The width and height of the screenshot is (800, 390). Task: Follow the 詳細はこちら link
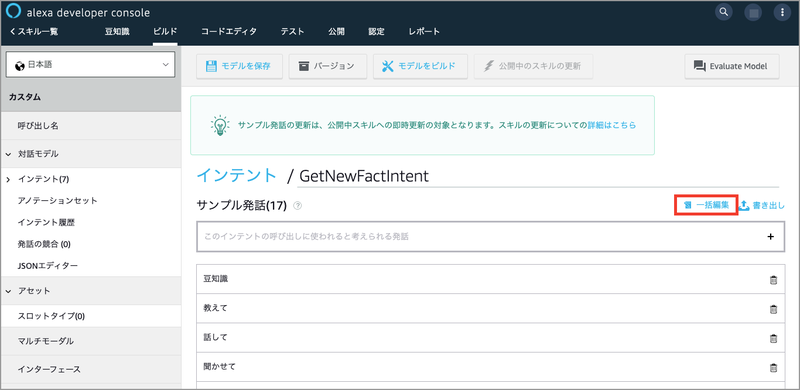612,125
